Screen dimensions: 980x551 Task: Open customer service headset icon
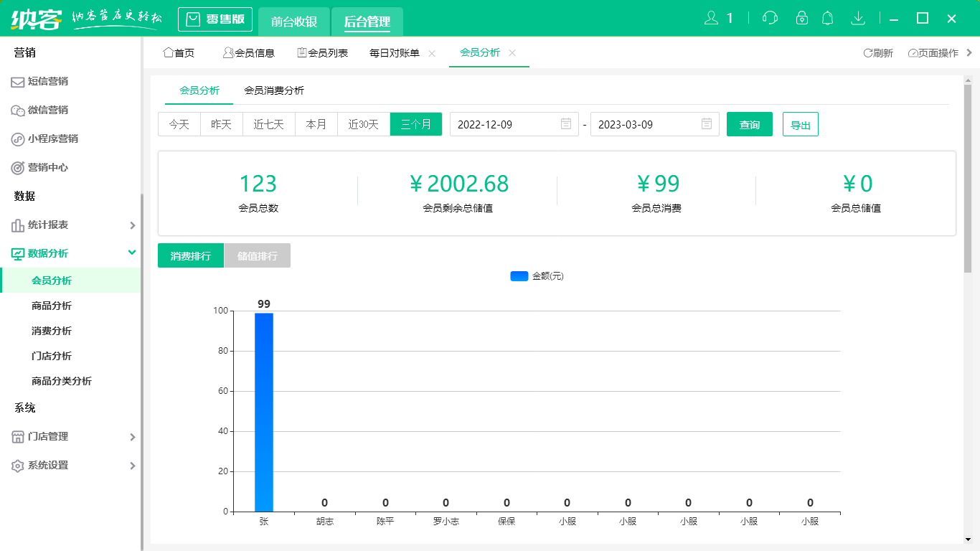point(770,18)
